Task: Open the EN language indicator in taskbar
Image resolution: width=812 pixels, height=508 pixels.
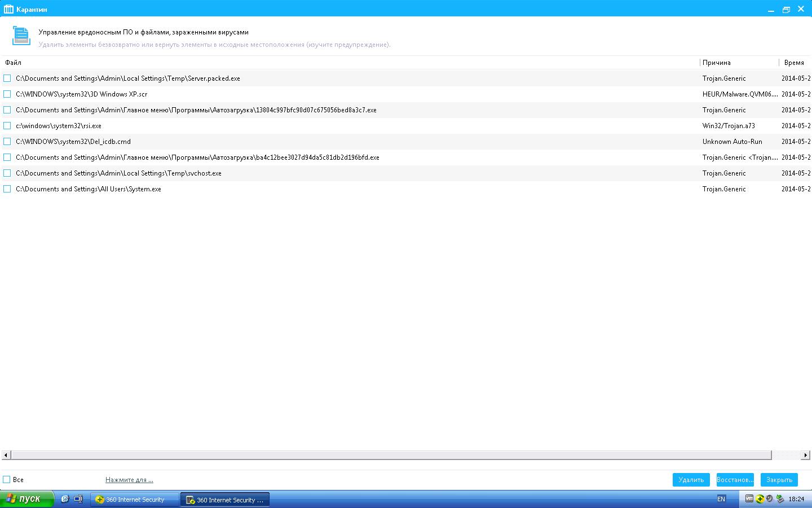Action: 721,499
